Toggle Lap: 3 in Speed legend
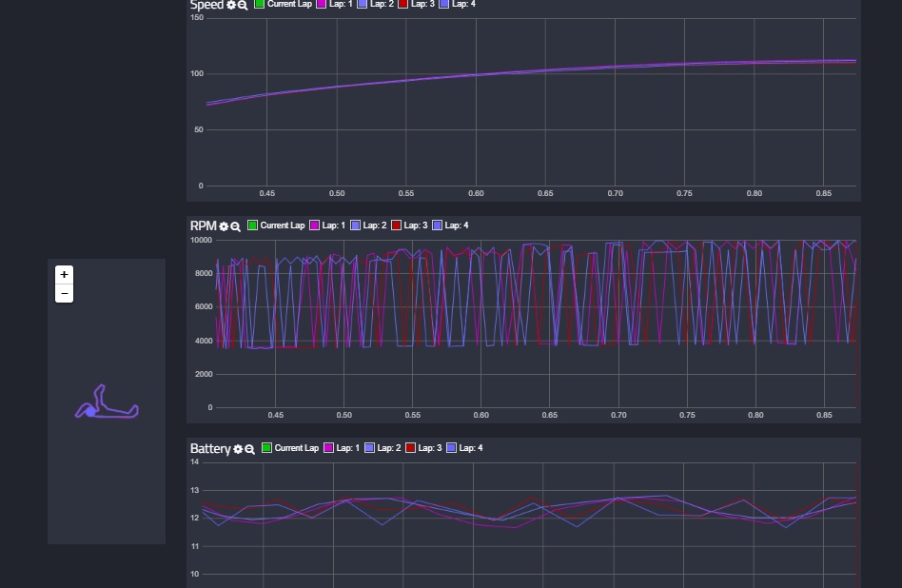 [x=416, y=4]
